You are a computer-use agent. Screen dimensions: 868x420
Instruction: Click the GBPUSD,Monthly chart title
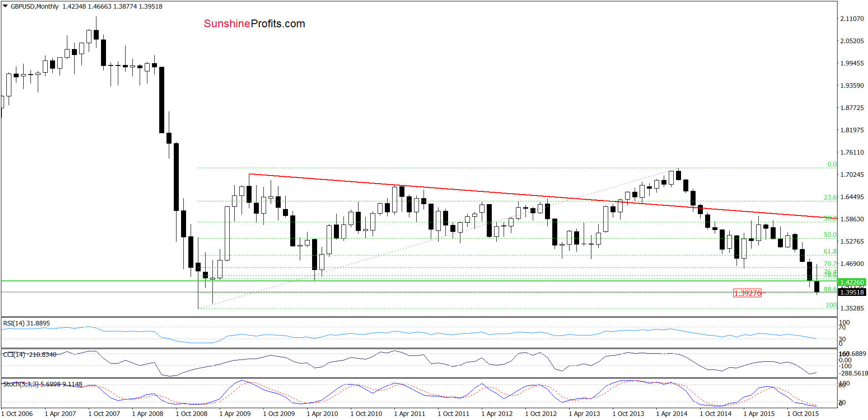point(35,6)
